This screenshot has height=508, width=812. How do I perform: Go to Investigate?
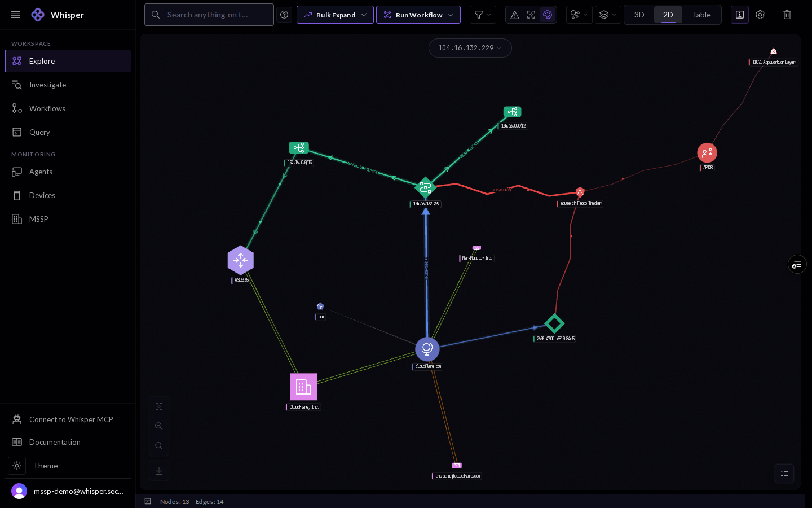click(x=68, y=85)
